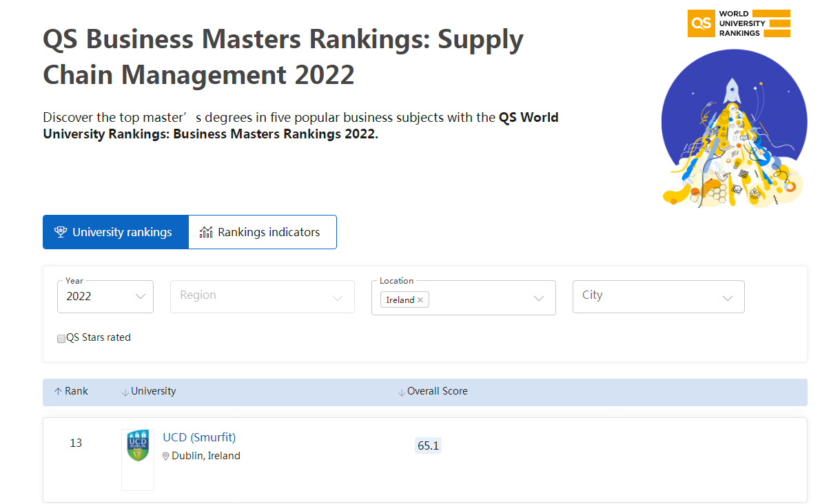This screenshot has height=504, width=831.
Task: Open the City dropdown
Action: [x=658, y=297]
